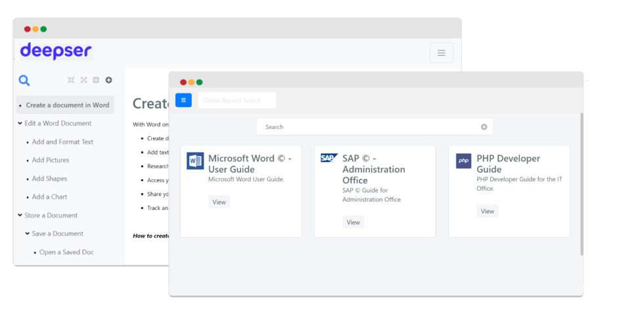
Task: Click the yellow button of deepser back window
Action: pyautogui.click(x=35, y=29)
